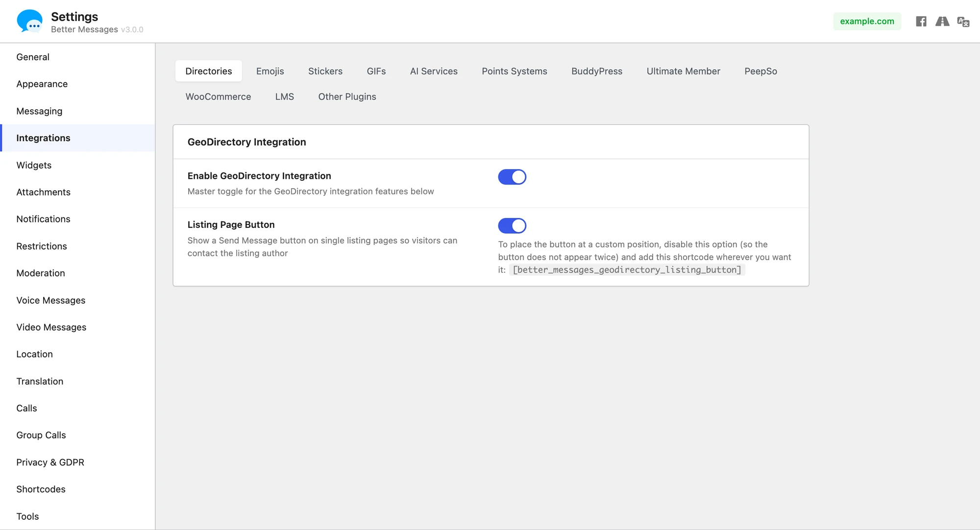Open Notifications settings section
Viewport: 980px width, 530px height.
(78, 219)
